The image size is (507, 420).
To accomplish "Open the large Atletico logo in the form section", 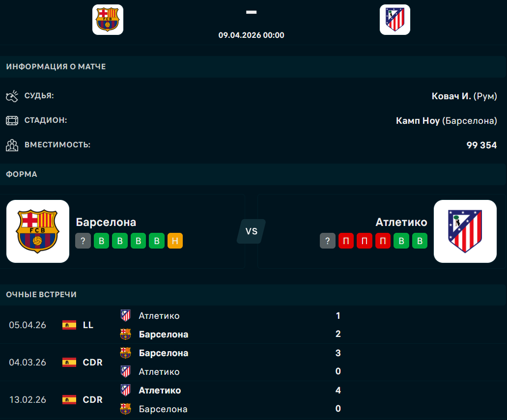I will (x=465, y=231).
